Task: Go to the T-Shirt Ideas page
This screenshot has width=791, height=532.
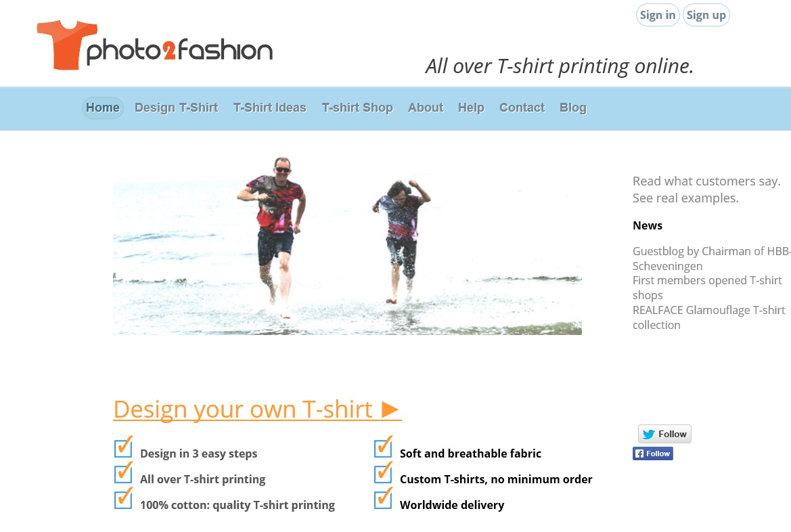Action: click(270, 108)
